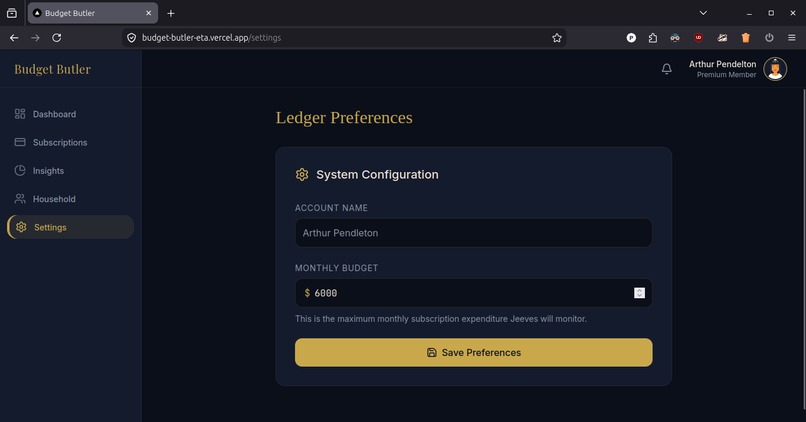Click the extension icon left of the orange trash can
Viewport: 806px width, 422px height.
point(722,38)
